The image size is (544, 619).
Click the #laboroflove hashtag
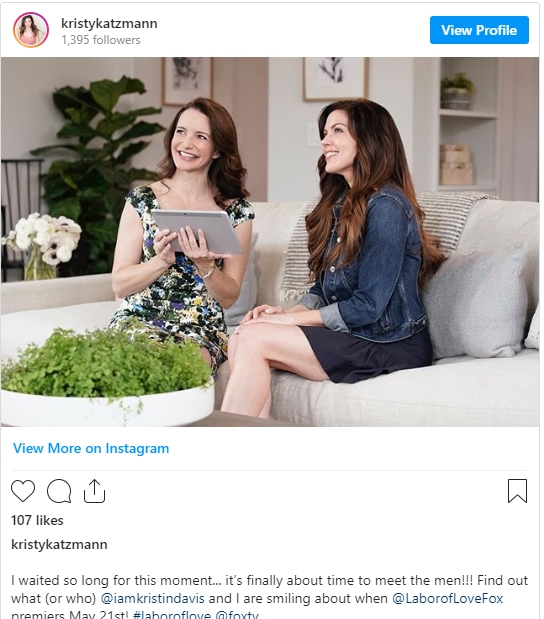coord(172,615)
